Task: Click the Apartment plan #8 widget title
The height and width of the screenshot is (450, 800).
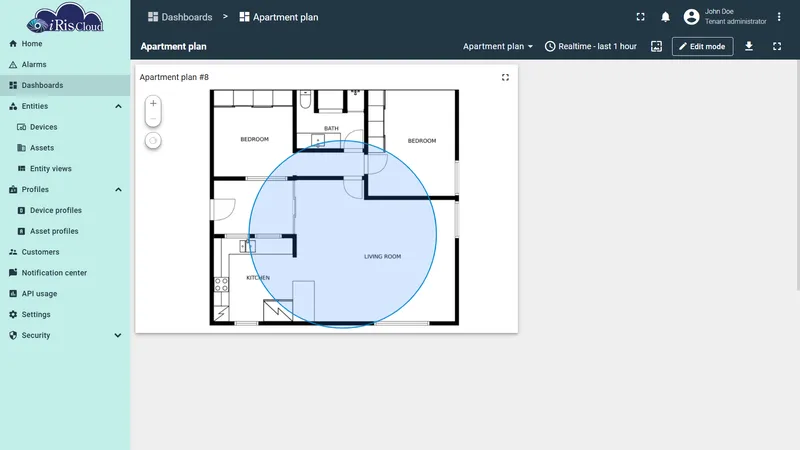Action: click(x=174, y=77)
